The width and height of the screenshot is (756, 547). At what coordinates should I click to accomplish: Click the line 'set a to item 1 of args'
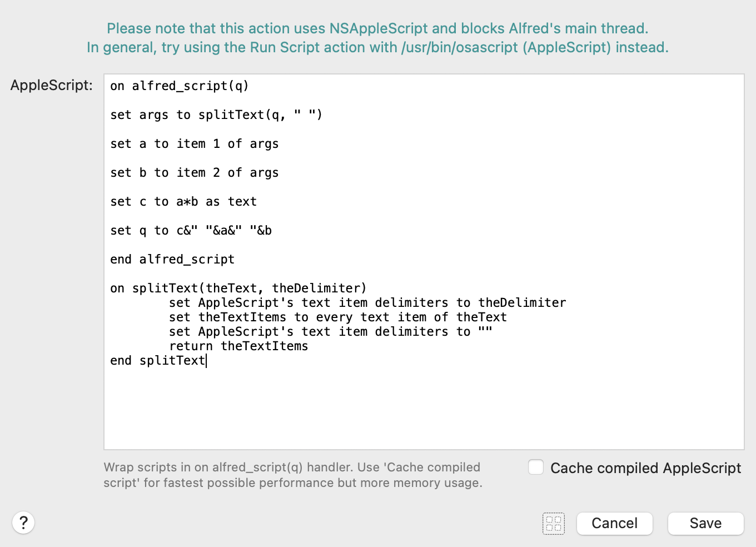[194, 143]
